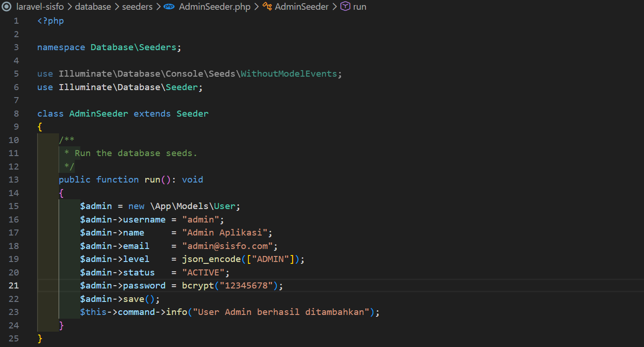Open the seeders breadcrumb segment
The image size is (644, 347).
click(x=137, y=7)
